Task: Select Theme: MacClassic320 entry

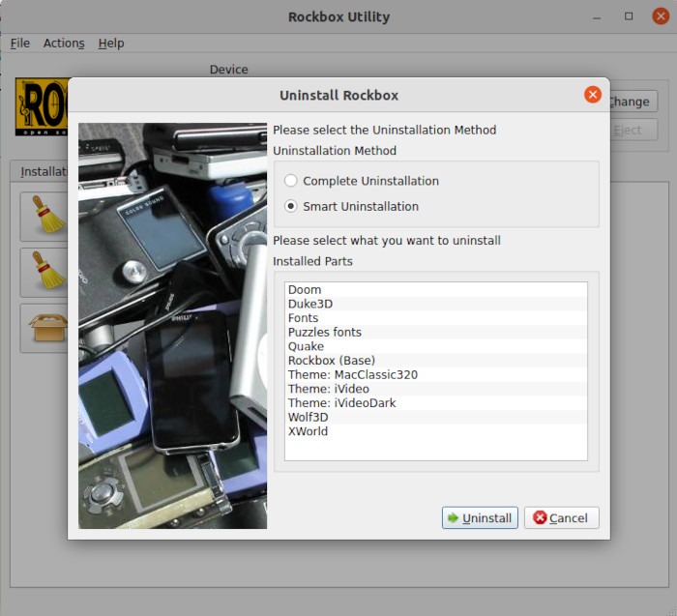Action: 435,374
